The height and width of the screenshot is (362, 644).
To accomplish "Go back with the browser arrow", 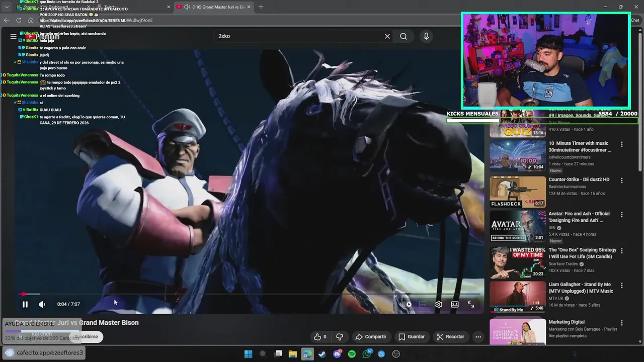I will [x=7, y=20].
